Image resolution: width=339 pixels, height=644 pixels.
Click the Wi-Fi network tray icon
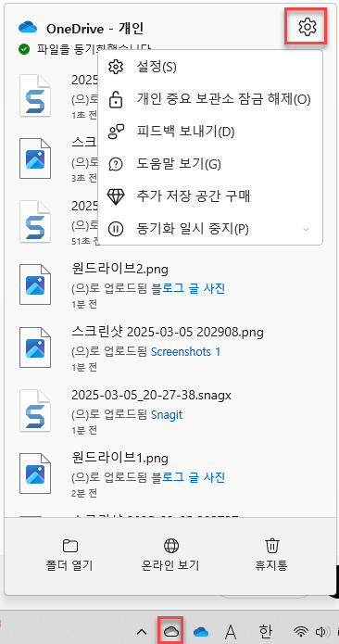pos(302,632)
